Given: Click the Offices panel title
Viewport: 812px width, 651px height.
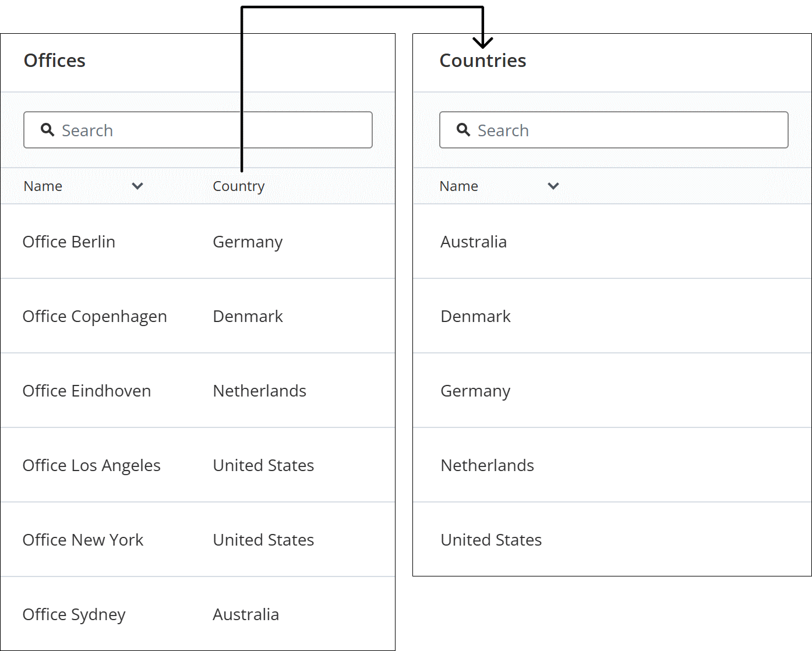Looking at the screenshot, I should click(55, 61).
